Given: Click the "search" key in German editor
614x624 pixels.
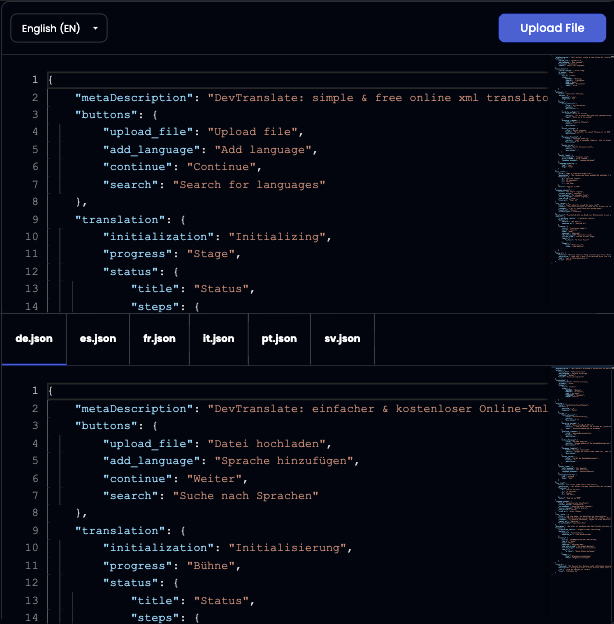Looking at the screenshot, I should [131, 496].
